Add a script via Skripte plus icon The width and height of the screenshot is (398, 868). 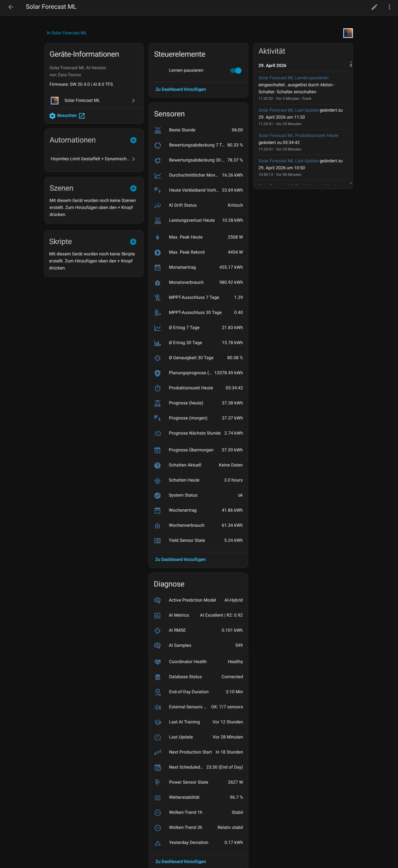pos(133,242)
